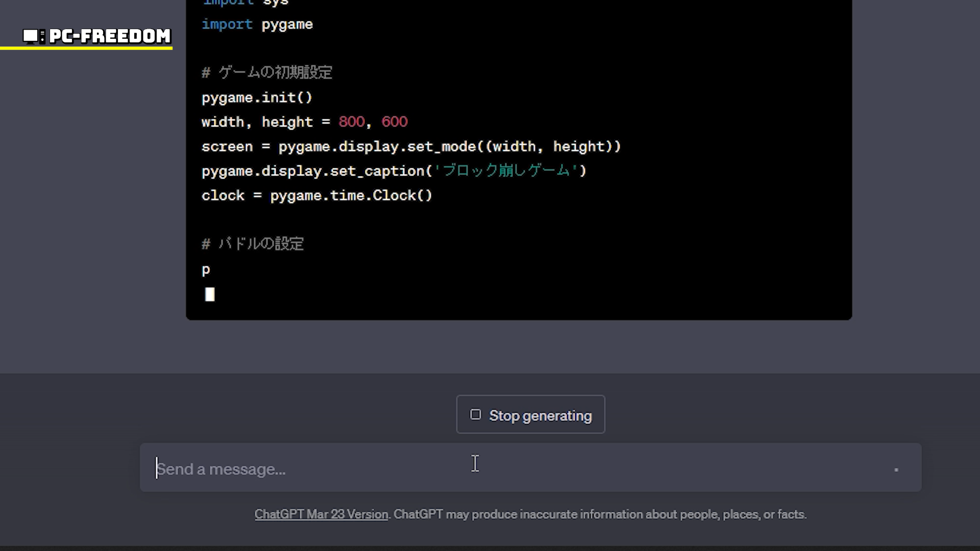The width and height of the screenshot is (980, 551).
Task: Click the word pygame in the import line
Action: click(x=287, y=24)
